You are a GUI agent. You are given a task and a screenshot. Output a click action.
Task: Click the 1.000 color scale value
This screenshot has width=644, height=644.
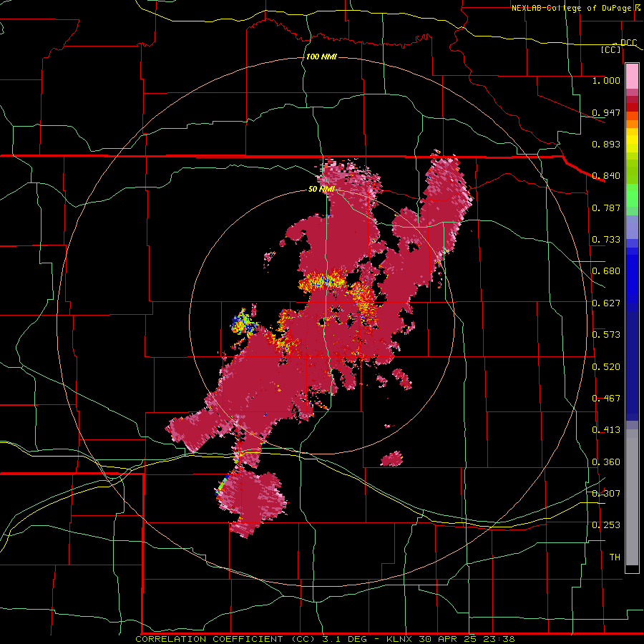606,80
